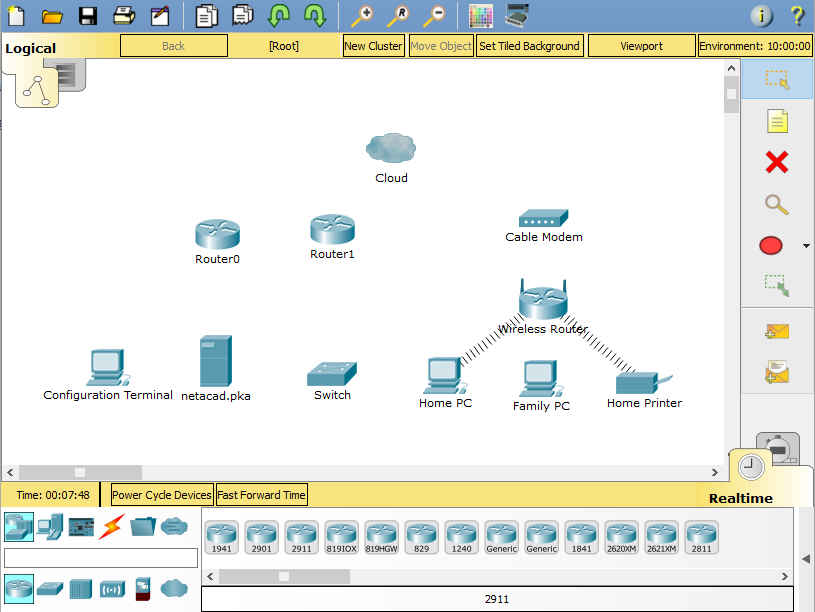Image resolution: width=815 pixels, height=612 pixels.
Task: Click the [Root] navigation label
Action: [284, 46]
